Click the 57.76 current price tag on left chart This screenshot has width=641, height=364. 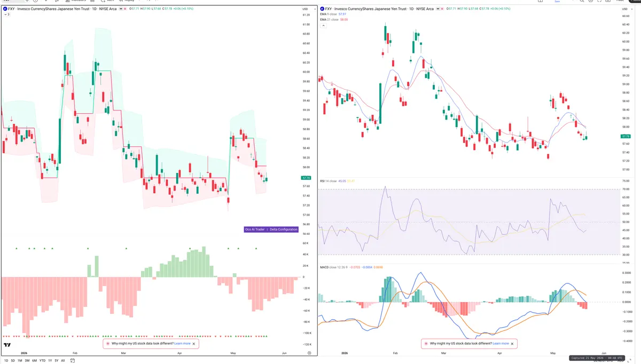point(306,178)
